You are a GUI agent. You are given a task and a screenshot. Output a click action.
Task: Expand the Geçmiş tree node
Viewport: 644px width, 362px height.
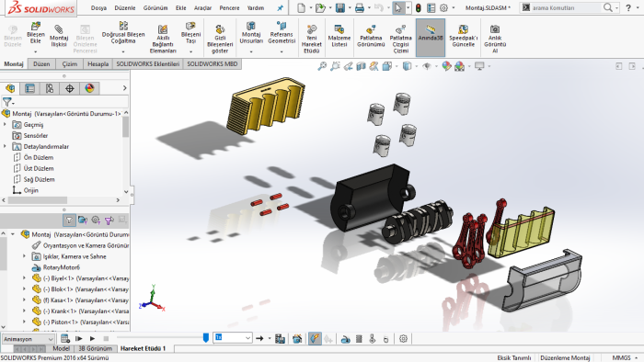(5, 125)
